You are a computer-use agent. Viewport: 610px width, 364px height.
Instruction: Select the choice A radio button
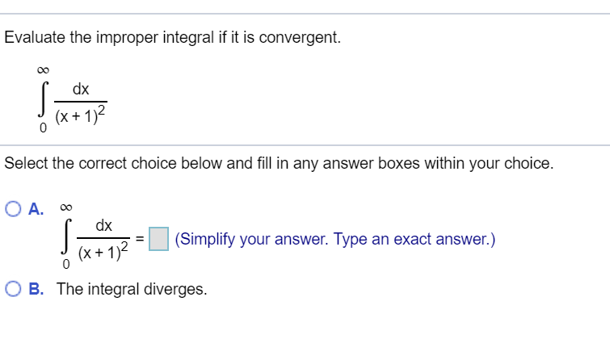(x=13, y=210)
